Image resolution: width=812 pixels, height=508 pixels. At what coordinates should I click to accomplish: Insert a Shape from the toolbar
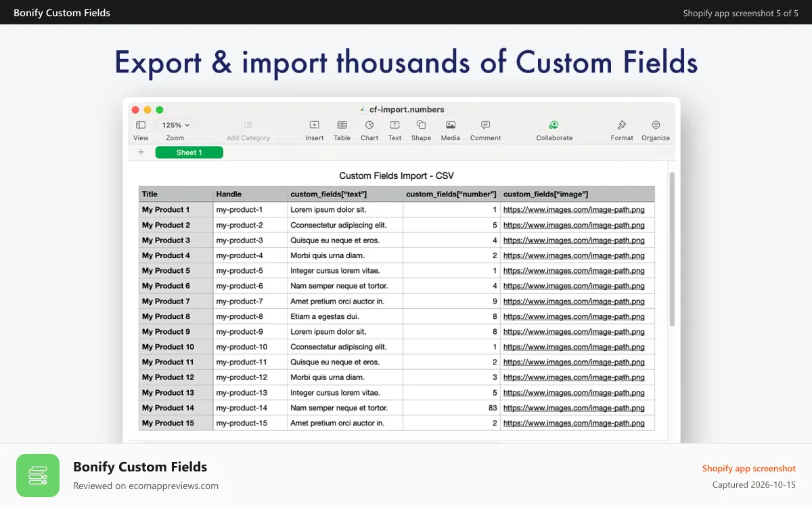pyautogui.click(x=421, y=125)
